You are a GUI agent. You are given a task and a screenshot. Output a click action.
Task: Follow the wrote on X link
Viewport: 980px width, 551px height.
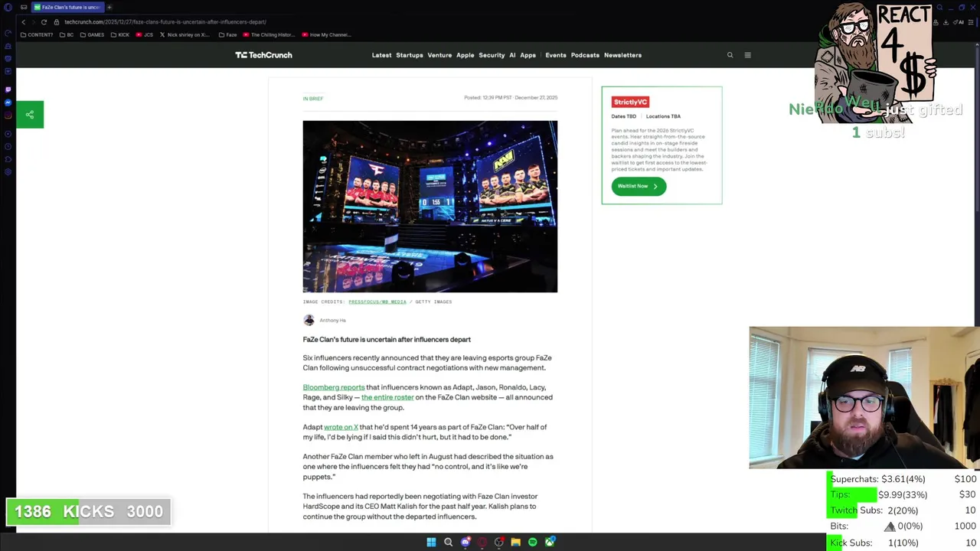click(x=341, y=427)
